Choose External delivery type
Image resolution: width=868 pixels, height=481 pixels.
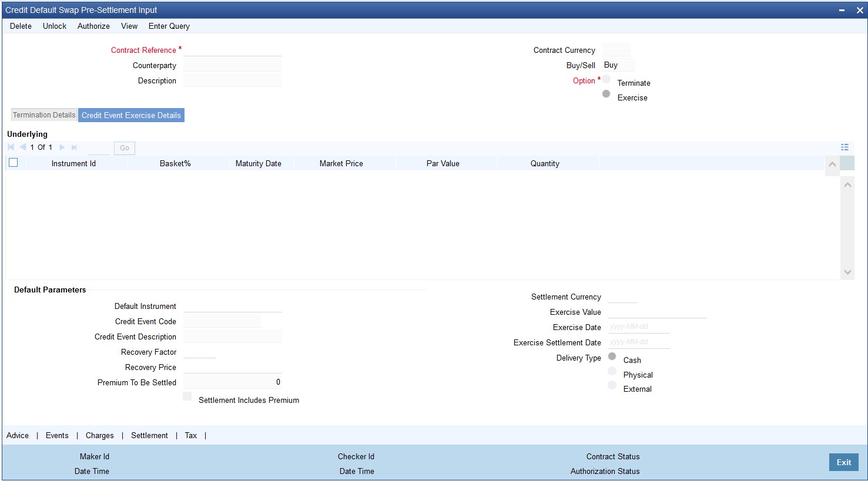click(x=612, y=385)
